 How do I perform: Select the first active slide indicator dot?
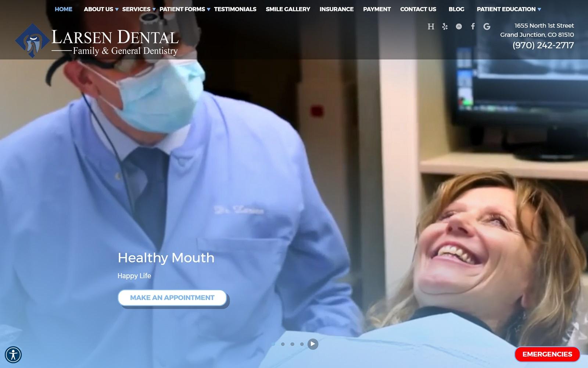273,344
